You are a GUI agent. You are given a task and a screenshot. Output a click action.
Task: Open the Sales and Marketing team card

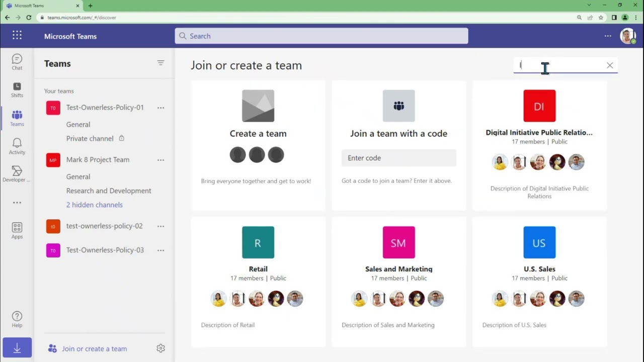coord(398,282)
